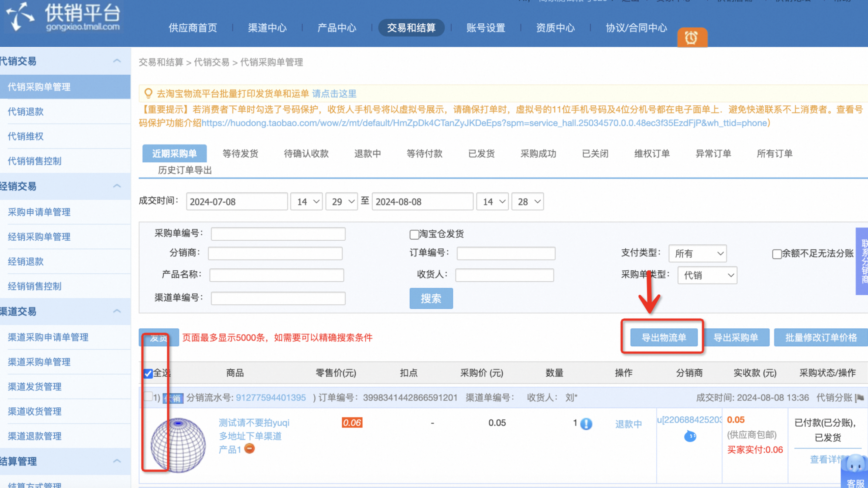Click the 采购单编号 input field
Screen dimensions: 868x488
[278, 234]
